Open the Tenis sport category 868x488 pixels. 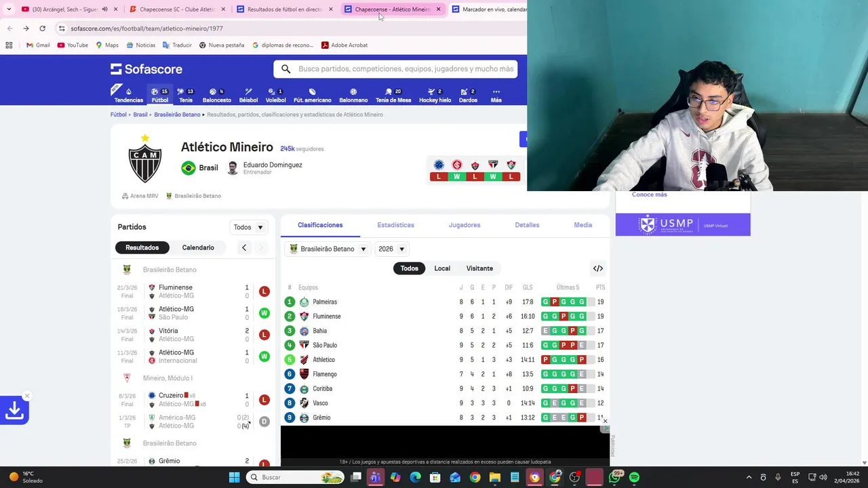click(185, 95)
